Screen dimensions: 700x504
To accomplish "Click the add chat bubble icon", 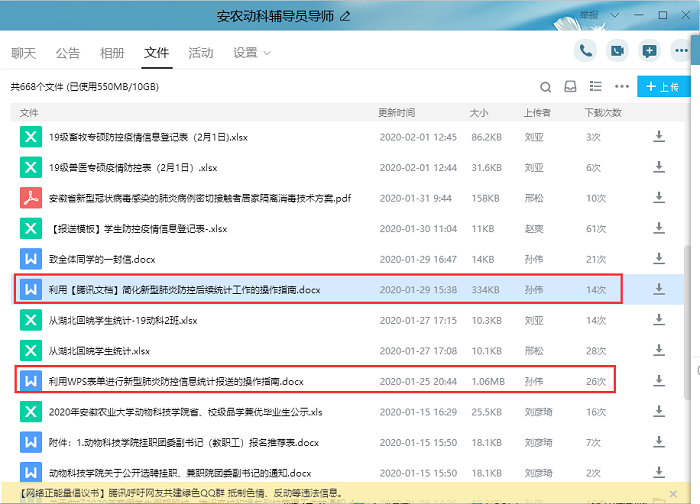I will 650,51.
